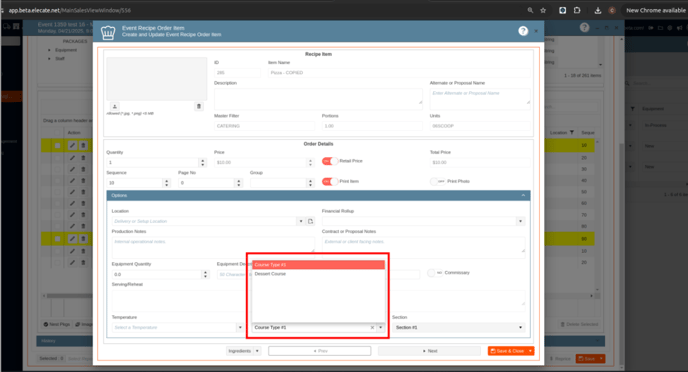Open the Group field dropdown spinner
The image size is (688, 372).
310,183
